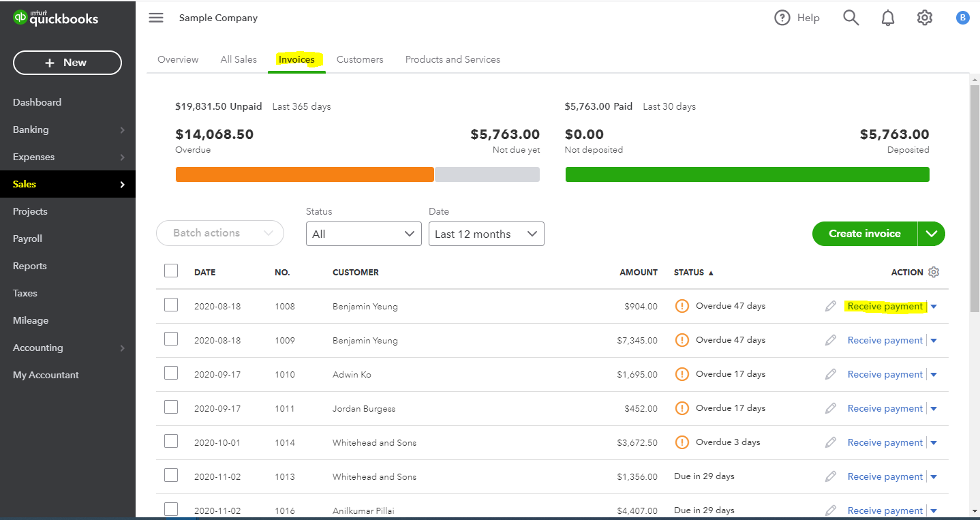Edit invoice 1008 using the pencil icon
Viewport: 980px width, 520px height.
(831, 306)
